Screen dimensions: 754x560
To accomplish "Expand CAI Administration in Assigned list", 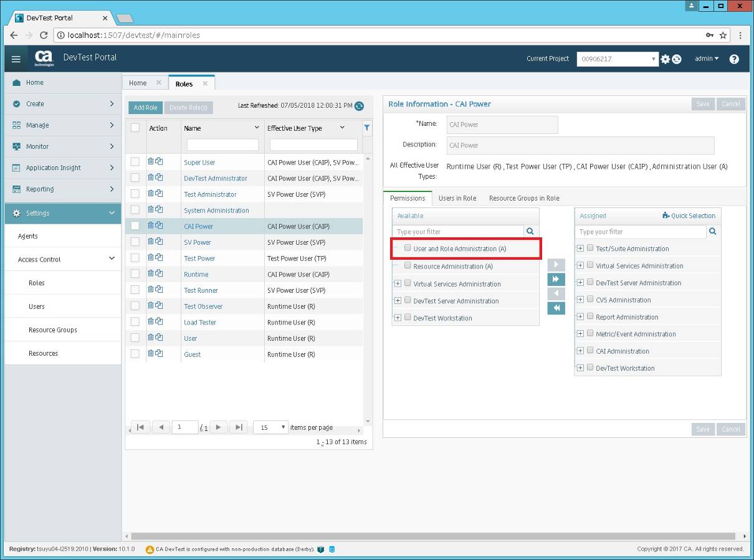I will (580, 351).
